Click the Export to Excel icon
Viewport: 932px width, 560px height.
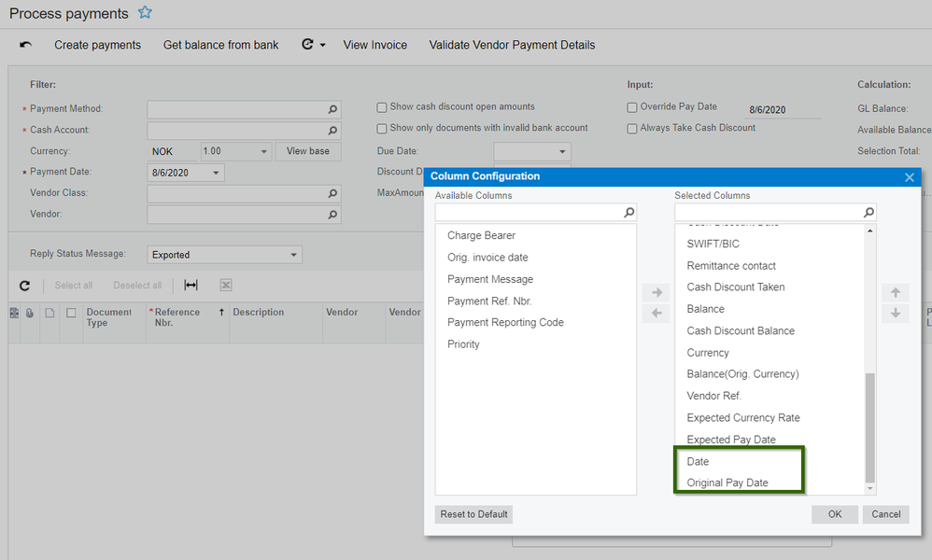click(225, 285)
